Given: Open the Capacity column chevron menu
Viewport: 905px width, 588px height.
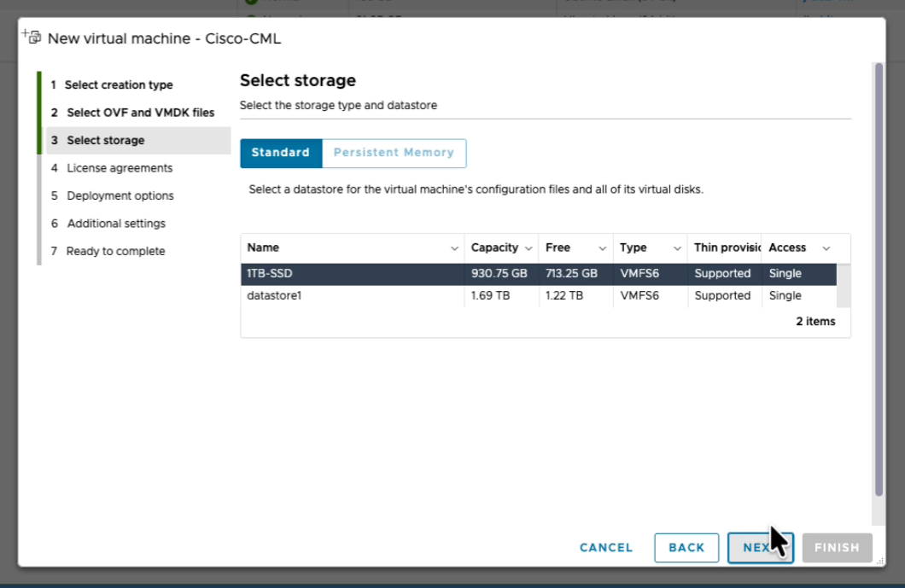Looking at the screenshot, I should [528, 248].
